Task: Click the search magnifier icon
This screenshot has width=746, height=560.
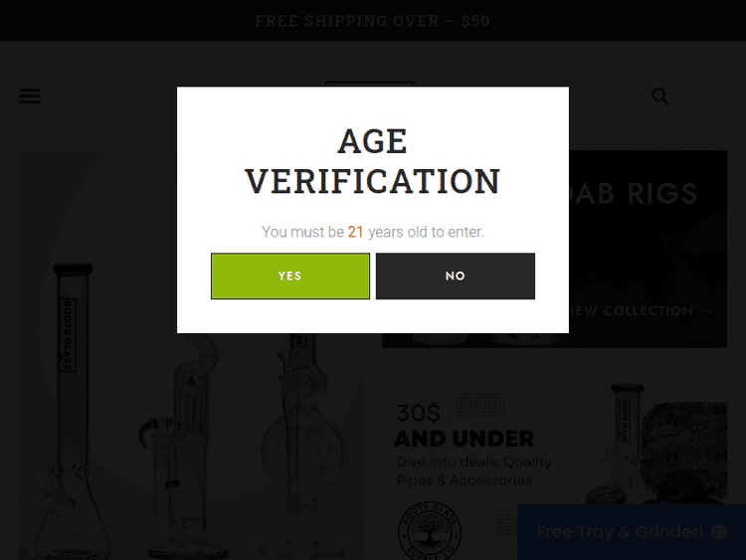Action: pos(660,96)
